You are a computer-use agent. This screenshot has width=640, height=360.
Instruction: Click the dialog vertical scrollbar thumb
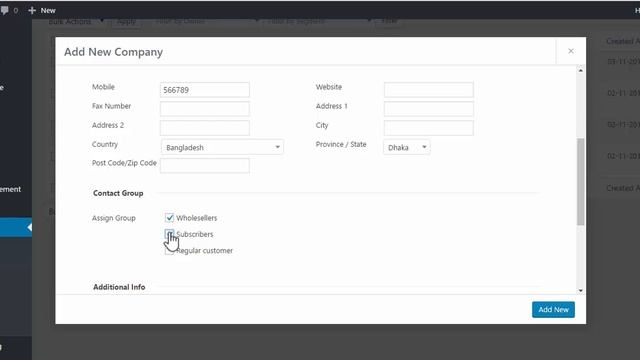click(x=580, y=182)
